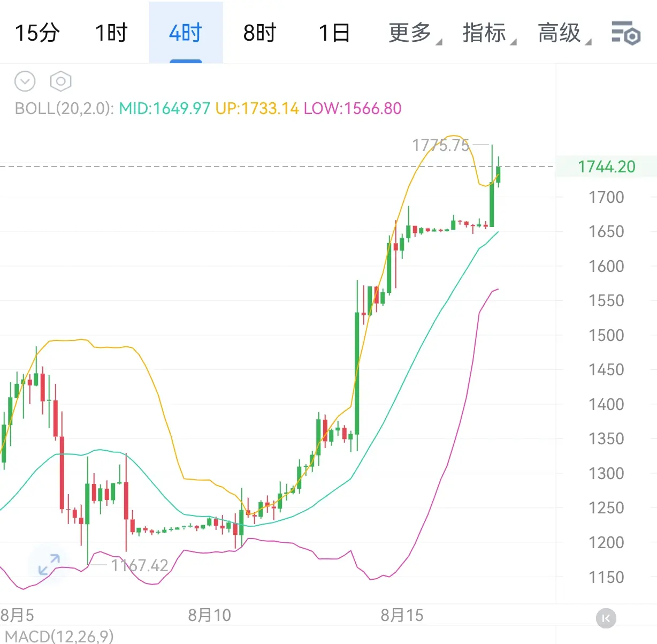Select the 1时 timeframe tab
Viewport: 657px width, 644px height.
coord(111,33)
